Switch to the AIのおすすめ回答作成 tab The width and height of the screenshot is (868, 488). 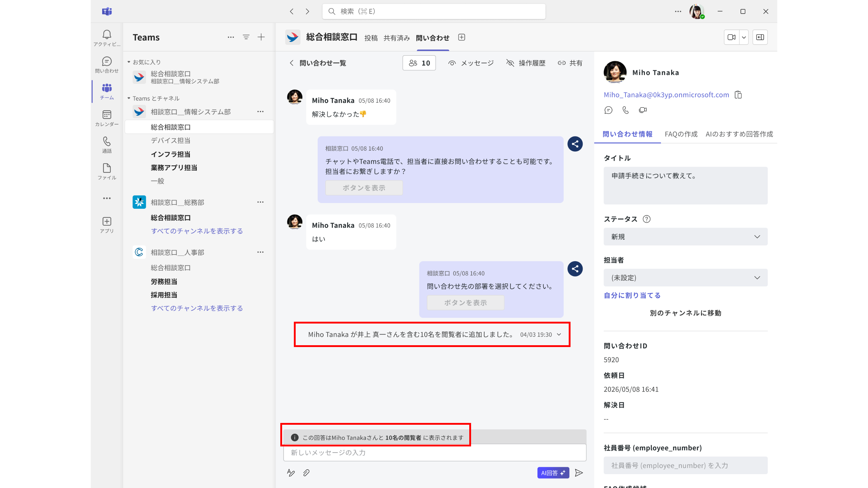coord(739,134)
